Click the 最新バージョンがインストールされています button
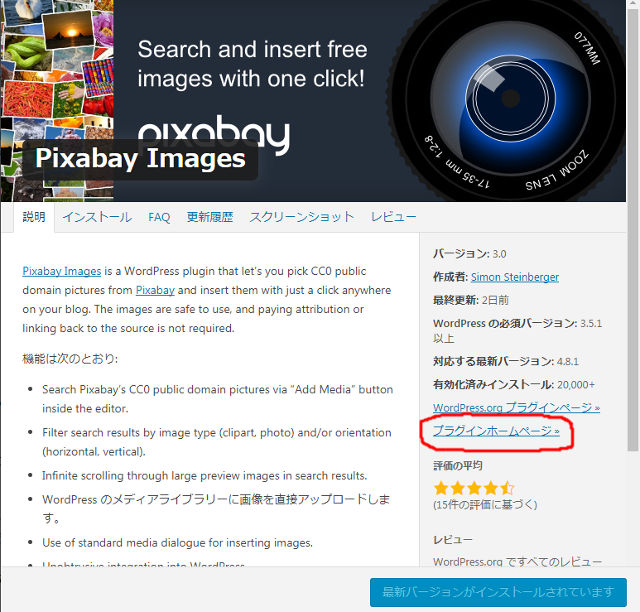This screenshot has width=640, height=612. click(498, 592)
